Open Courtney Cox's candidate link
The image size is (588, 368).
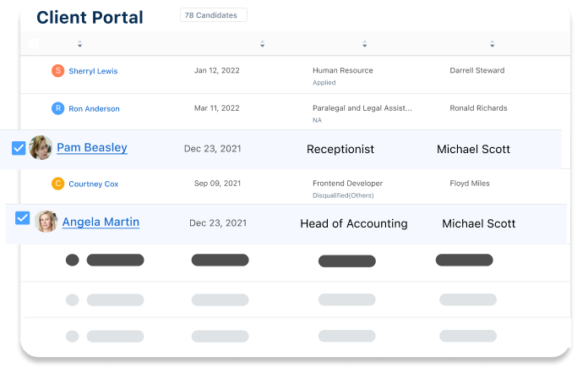click(95, 184)
